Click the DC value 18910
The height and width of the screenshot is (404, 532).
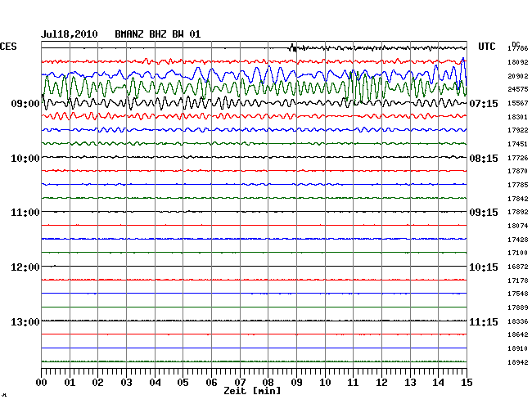click(518, 348)
